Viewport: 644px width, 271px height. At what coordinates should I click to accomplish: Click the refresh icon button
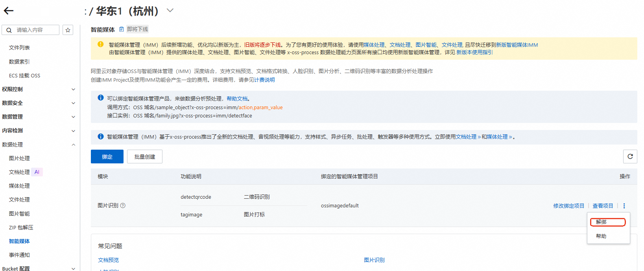630,156
